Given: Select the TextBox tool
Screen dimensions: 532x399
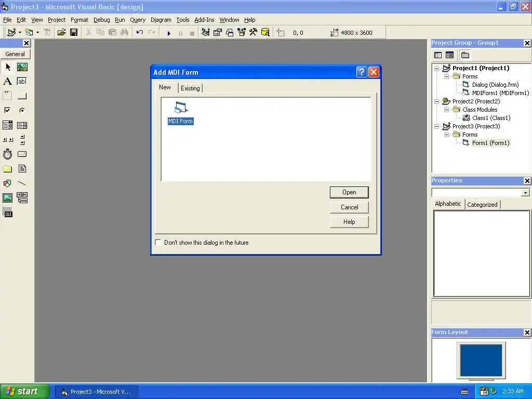Looking at the screenshot, I should pos(22,82).
